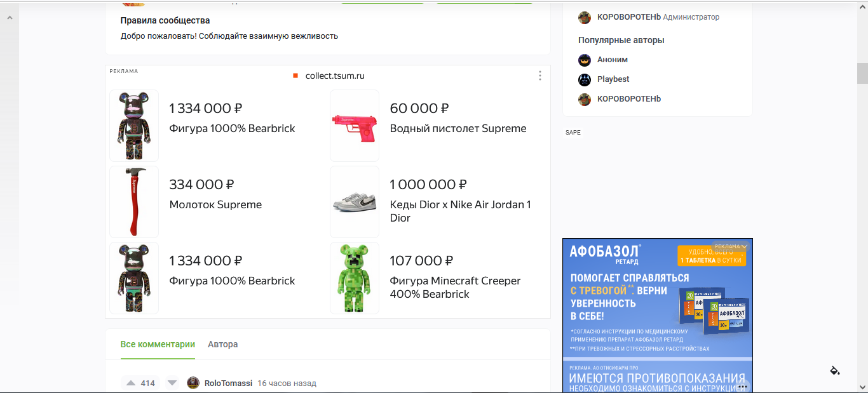
Task: Click the paint bucket icon at bottom right
Action: pos(835,371)
